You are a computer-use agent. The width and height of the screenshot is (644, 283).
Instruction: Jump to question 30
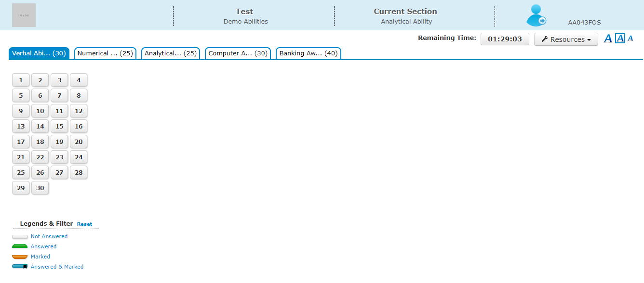point(40,188)
